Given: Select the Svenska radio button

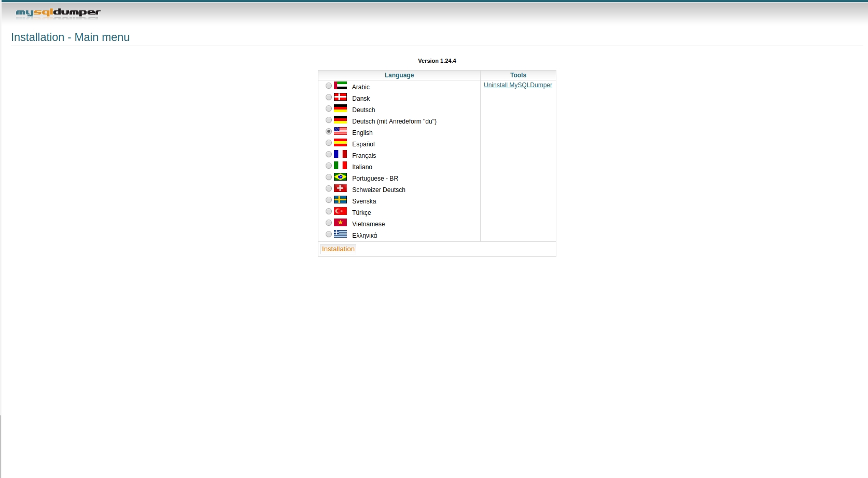Looking at the screenshot, I should (329, 200).
